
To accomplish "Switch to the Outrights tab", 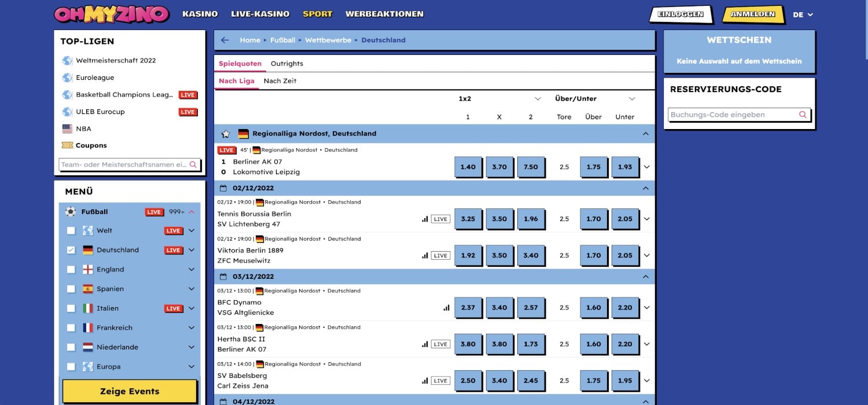I will pyautogui.click(x=287, y=64).
